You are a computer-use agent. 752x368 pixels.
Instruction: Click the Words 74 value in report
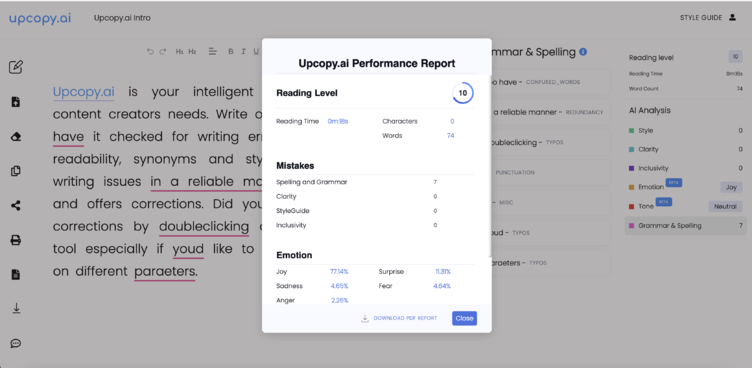tap(450, 136)
